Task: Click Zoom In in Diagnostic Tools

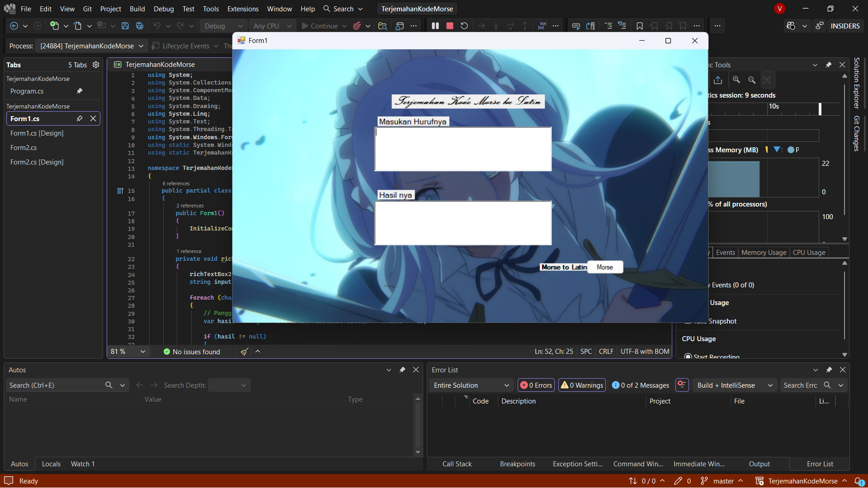Action: pyautogui.click(x=736, y=80)
